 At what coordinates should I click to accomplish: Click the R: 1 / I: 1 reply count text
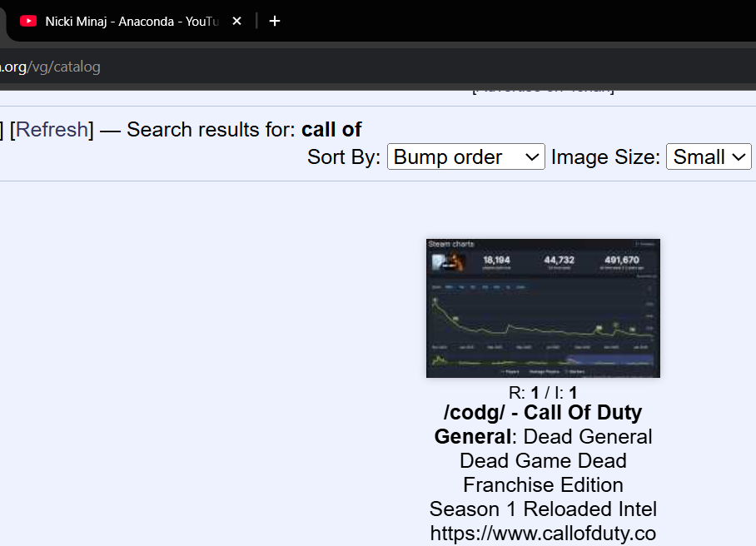(543, 393)
